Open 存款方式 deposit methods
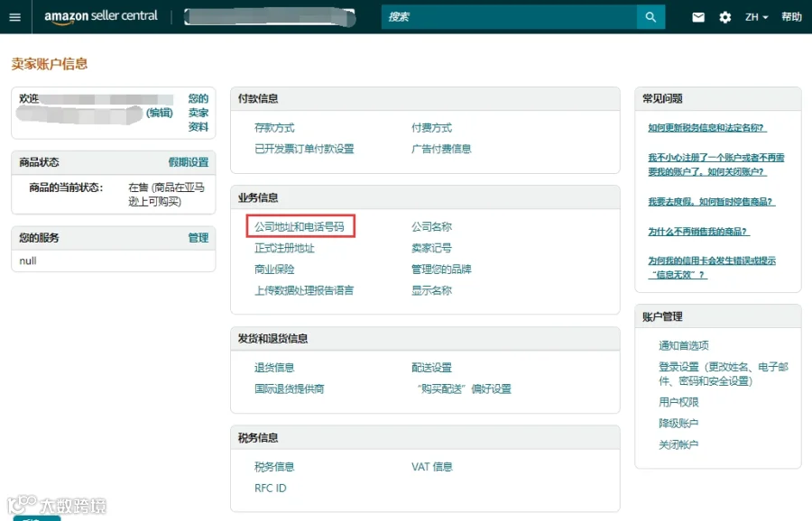This screenshot has height=521, width=812. tap(274, 128)
